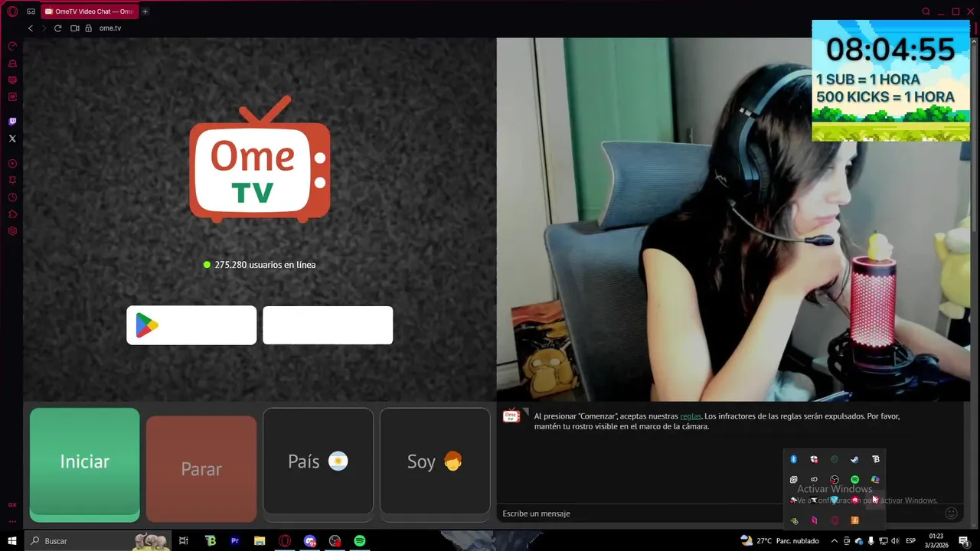The image size is (980, 551).
Task: Open the reglas link
Action: pyautogui.click(x=691, y=416)
